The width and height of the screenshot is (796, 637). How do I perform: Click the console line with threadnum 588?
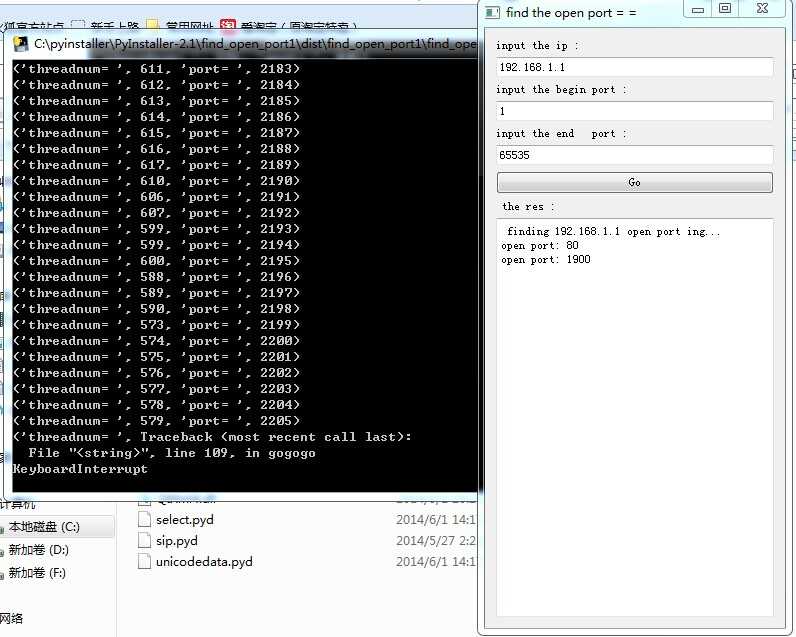point(156,277)
